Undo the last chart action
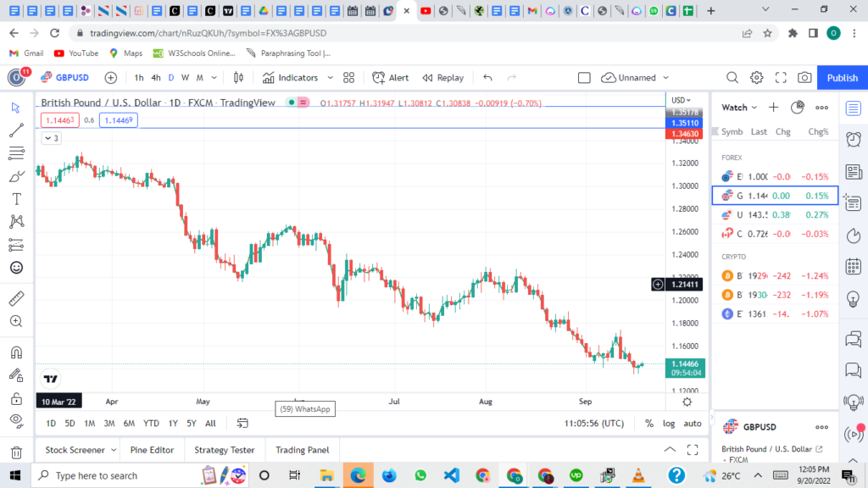The image size is (868, 488). click(487, 77)
